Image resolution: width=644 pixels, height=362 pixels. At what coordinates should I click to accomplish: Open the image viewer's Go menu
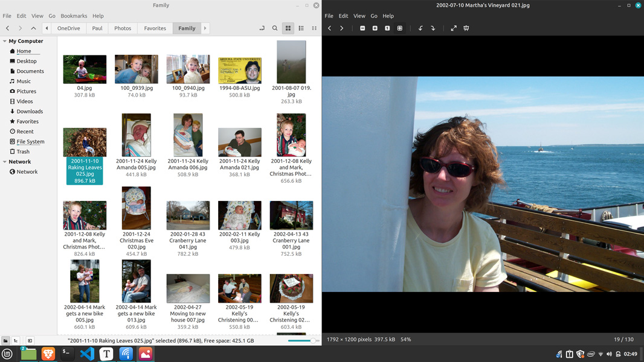click(373, 16)
